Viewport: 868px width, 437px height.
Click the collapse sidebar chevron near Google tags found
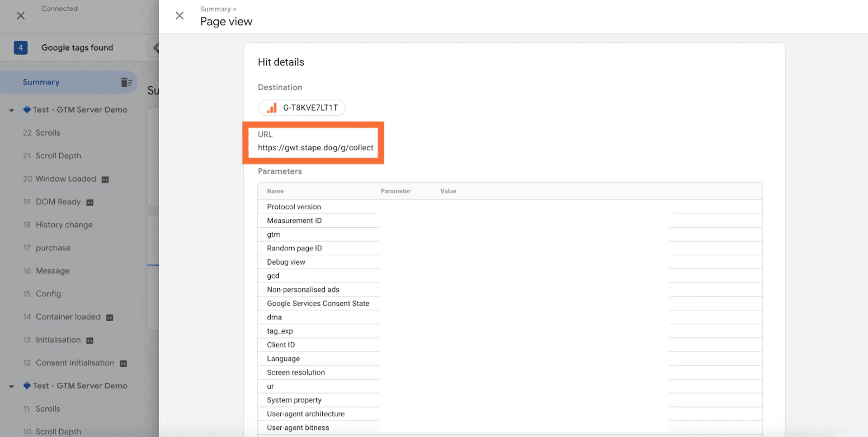pyautogui.click(x=155, y=47)
